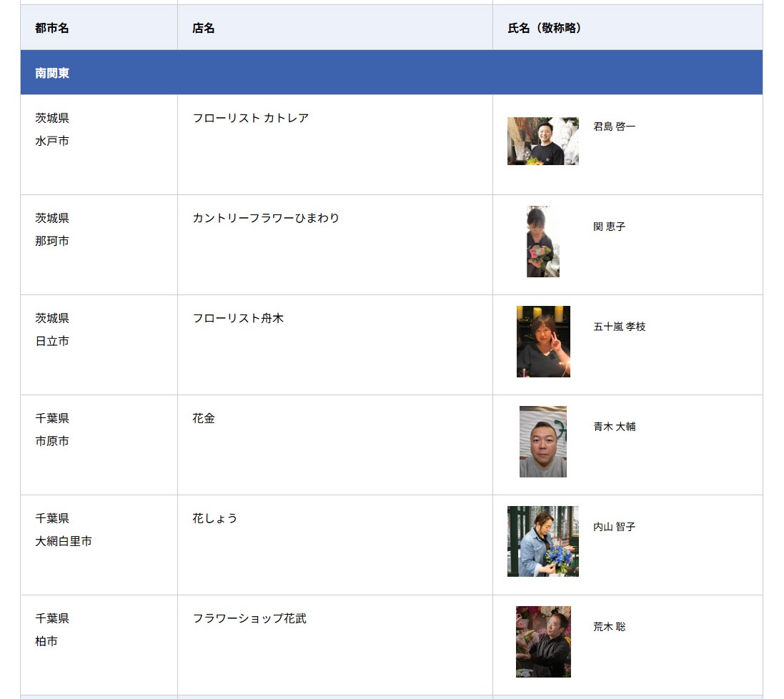This screenshot has height=699, width=784.
Task: Select the name 内山 智子
Action: 614,527
